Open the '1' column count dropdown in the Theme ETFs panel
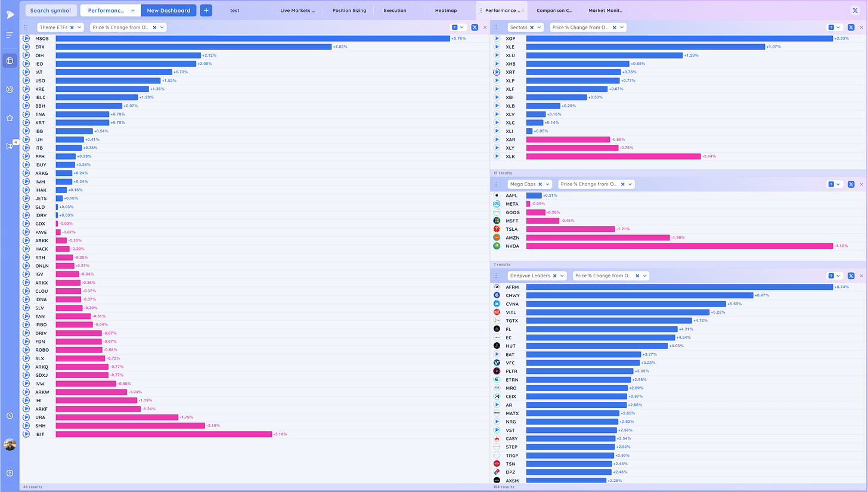 click(458, 27)
